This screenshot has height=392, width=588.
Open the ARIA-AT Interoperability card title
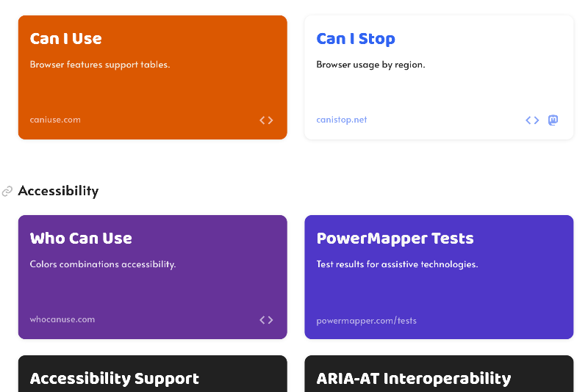coord(413,379)
